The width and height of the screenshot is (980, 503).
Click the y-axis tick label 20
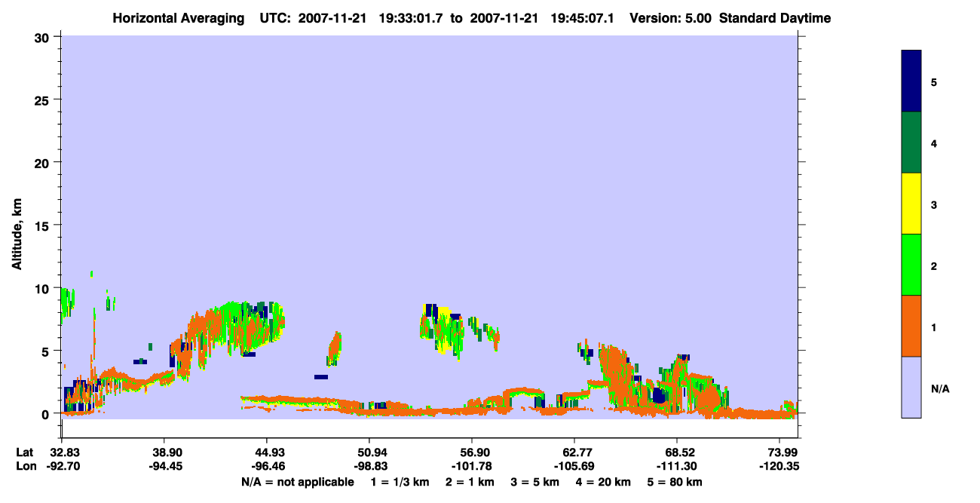coord(44,162)
